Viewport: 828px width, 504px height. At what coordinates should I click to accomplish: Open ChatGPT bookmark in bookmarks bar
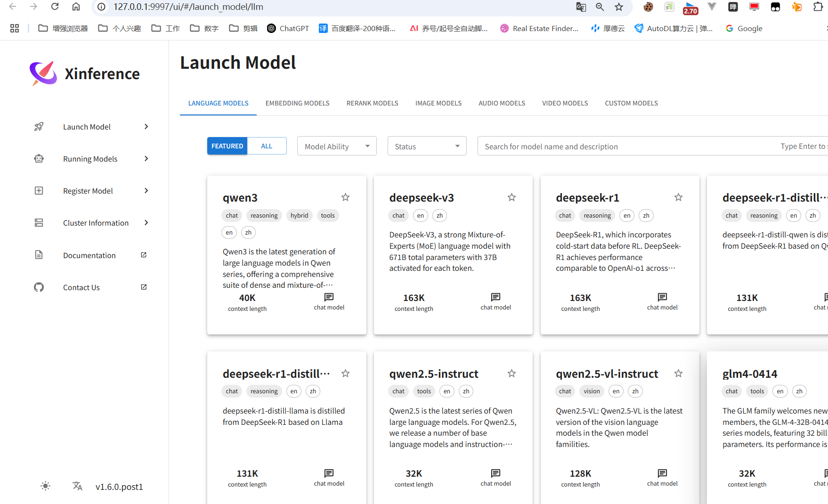(x=288, y=28)
